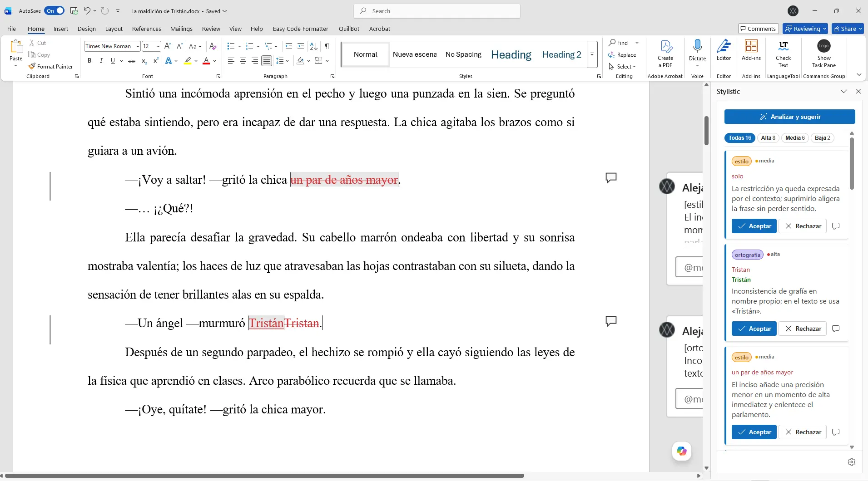Open the Comments button
Screen dimensions: 868x481
758,29
